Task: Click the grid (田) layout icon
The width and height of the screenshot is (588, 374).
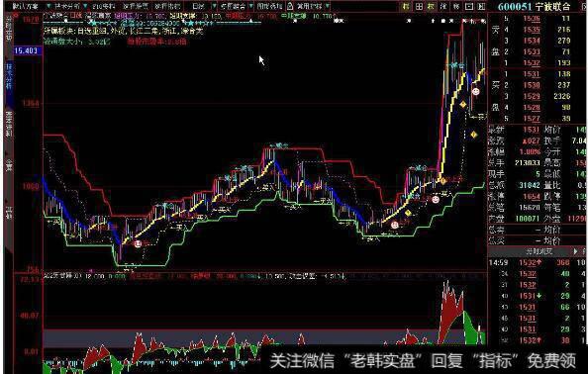Action: [419, 6]
